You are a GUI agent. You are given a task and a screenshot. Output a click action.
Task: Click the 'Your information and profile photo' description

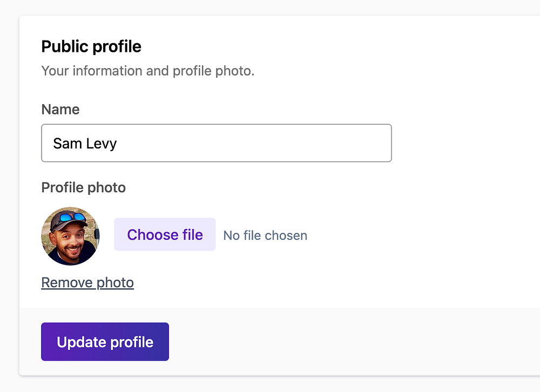pos(147,71)
